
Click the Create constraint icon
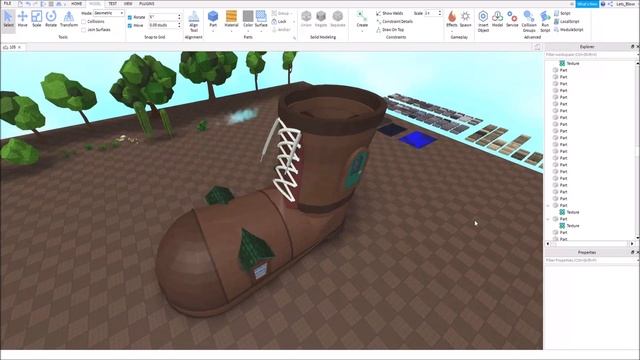(362, 17)
